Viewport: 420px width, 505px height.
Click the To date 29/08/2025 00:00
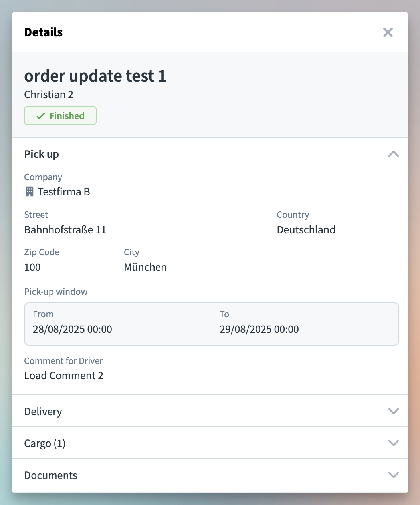point(259,329)
